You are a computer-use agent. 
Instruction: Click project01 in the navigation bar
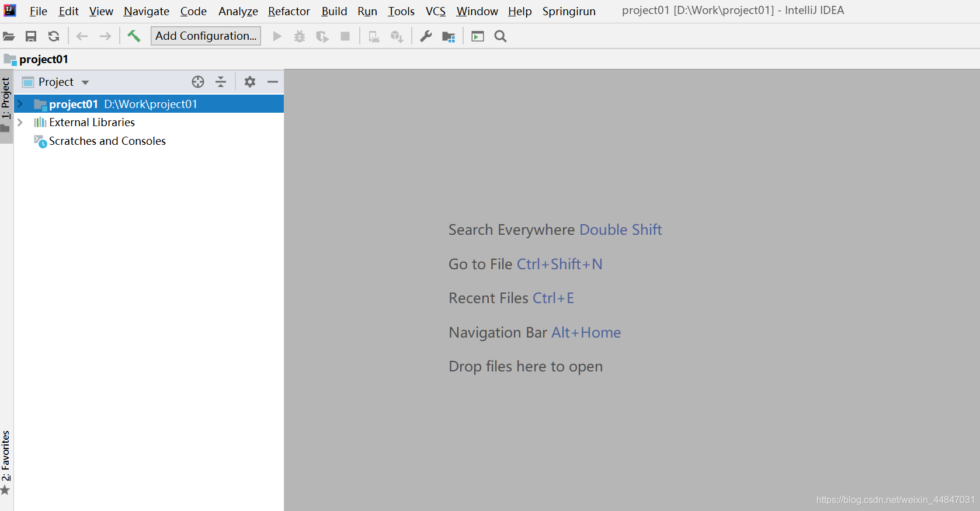click(x=36, y=59)
